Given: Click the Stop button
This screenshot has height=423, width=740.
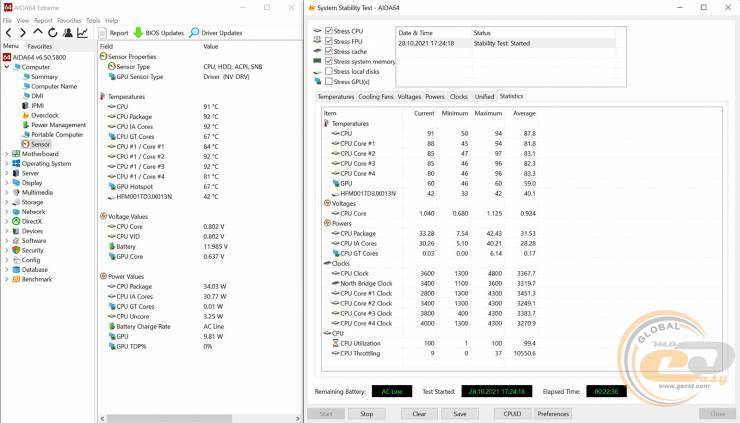Looking at the screenshot, I should point(367,414).
